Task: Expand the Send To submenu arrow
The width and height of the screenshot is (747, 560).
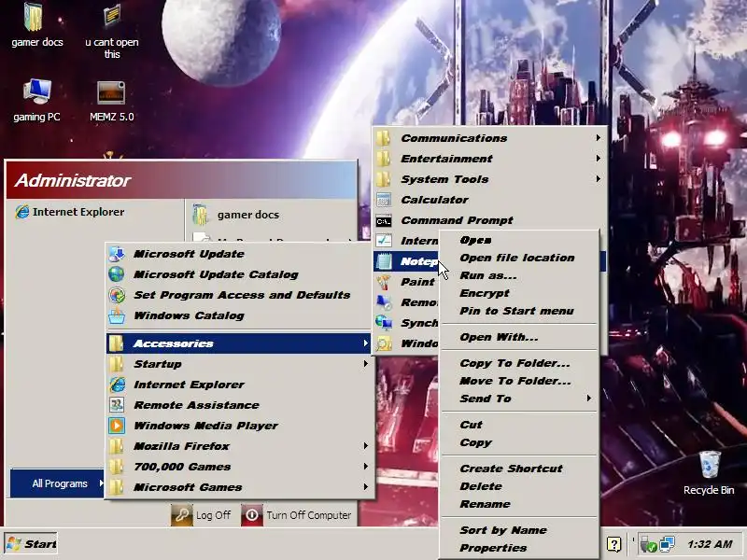Action: click(589, 399)
